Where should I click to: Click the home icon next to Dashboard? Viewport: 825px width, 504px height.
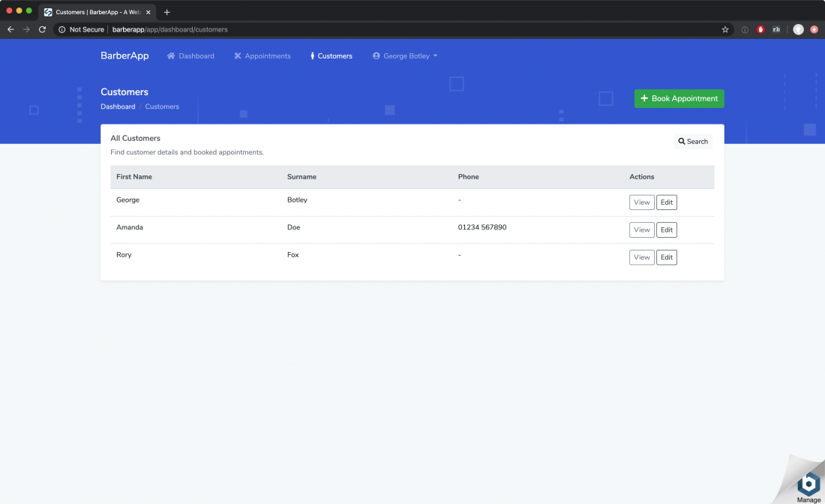click(171, 55)
